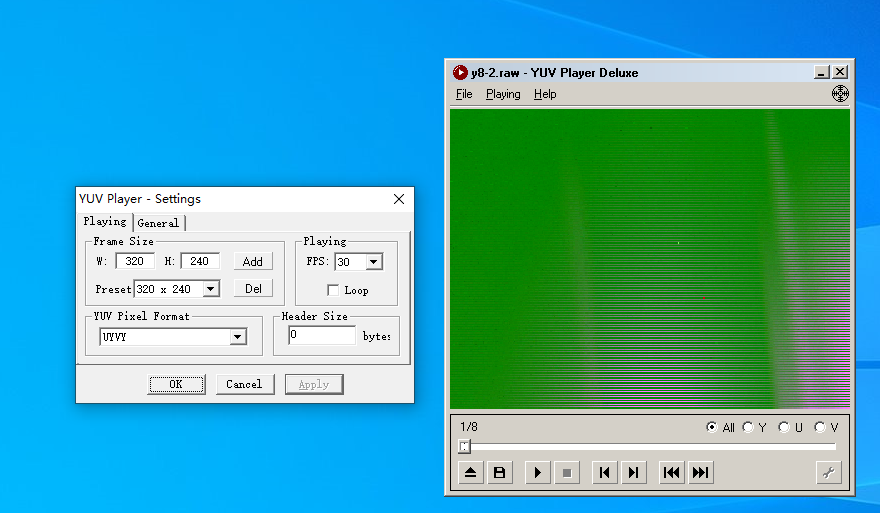Click the save frame floppy icon

pyautogui.click(x=499, y=473)
